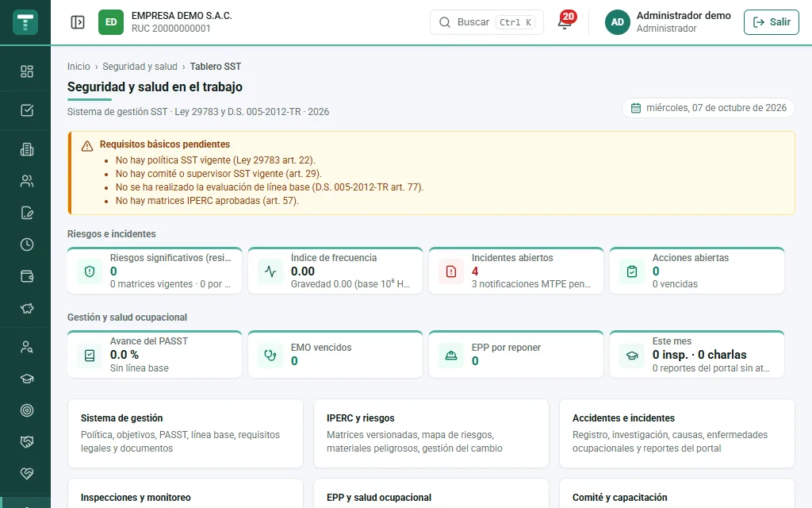This screenshot has width=812, height=508.
Task: Click the EMPRESA DEMO S.A.C. company name
Action: pos(182,16)
